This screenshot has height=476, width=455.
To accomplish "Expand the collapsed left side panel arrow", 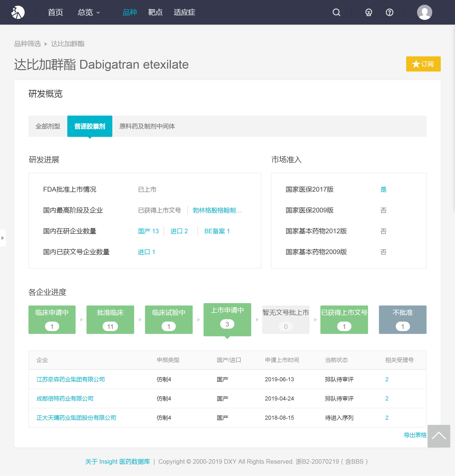I will point(3,238).
